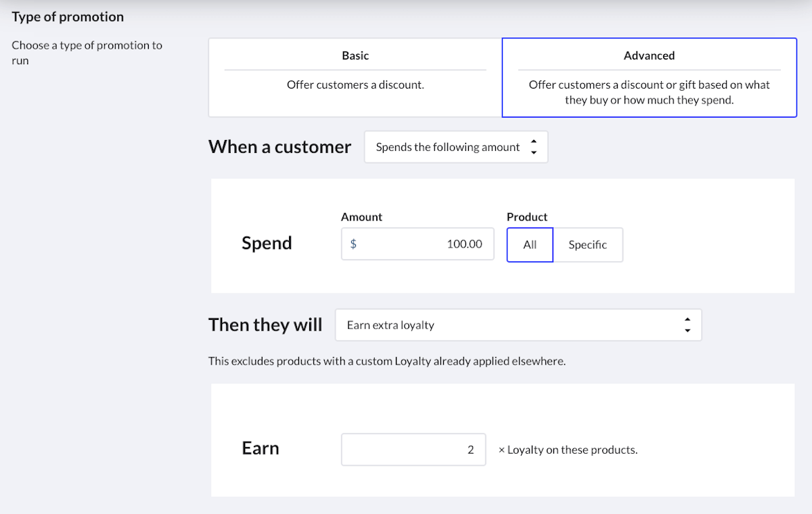Click the "Product" label above All/Specific
The image size is (812, 514).
526,217
